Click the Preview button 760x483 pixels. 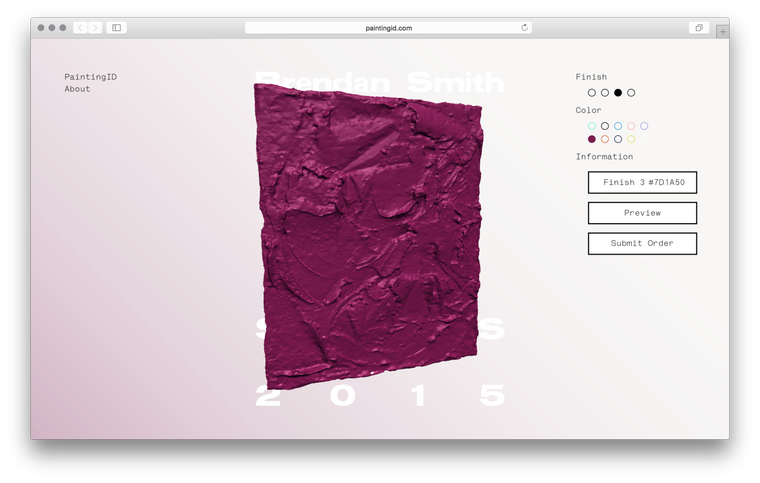coord(643,213)
